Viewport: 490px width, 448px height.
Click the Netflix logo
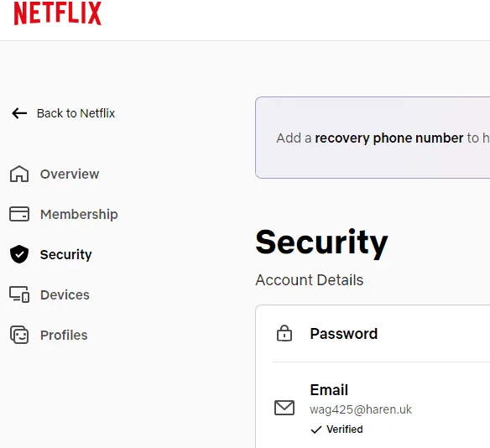click(58, 13)
